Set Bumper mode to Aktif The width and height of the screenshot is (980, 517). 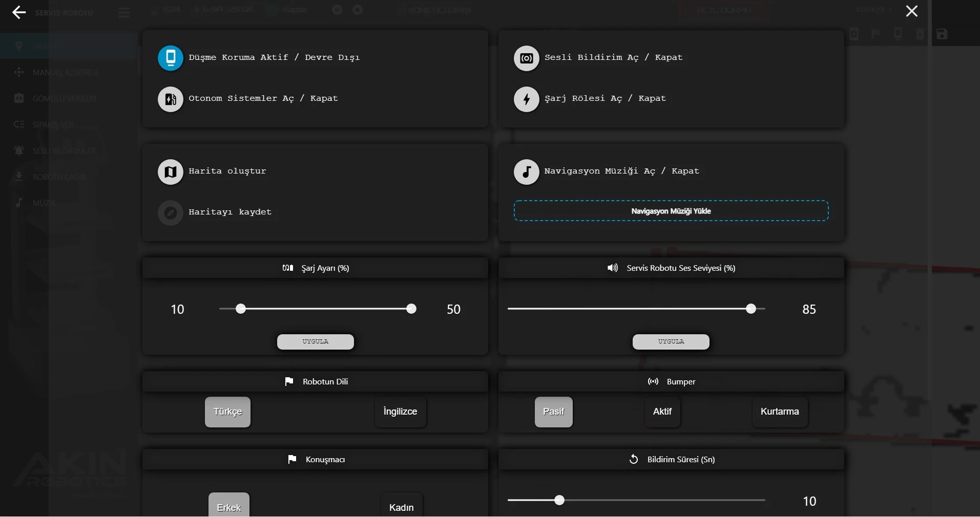point(662,412)
